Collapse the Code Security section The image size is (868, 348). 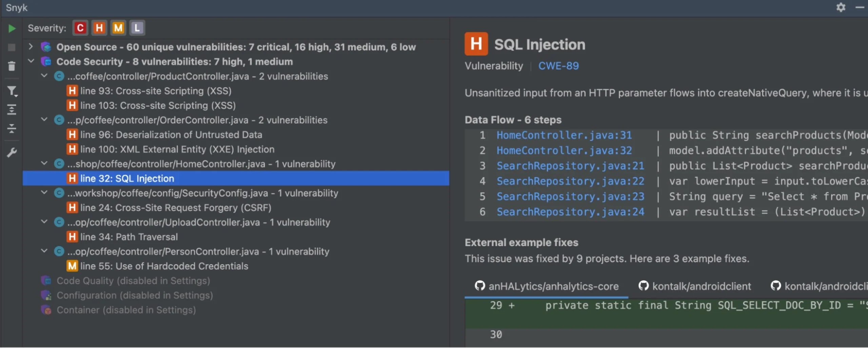point(31,61)
